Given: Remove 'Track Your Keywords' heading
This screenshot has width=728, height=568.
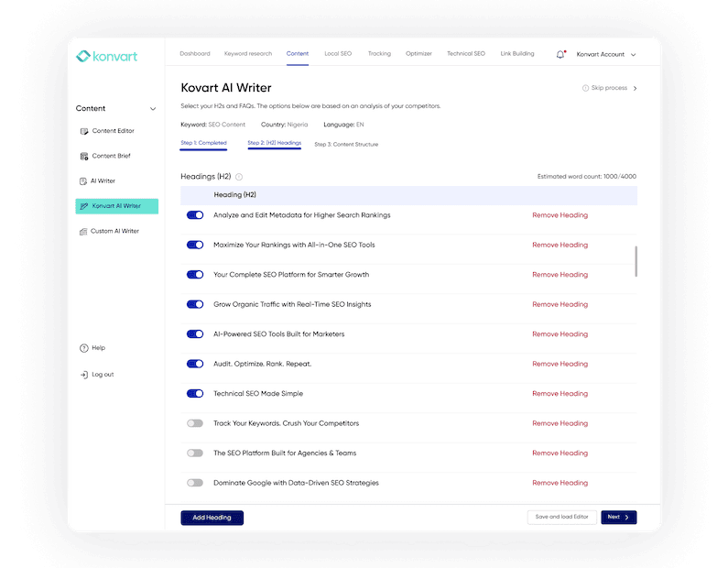Looking at the screenshot, I should (x=560, y=423).
